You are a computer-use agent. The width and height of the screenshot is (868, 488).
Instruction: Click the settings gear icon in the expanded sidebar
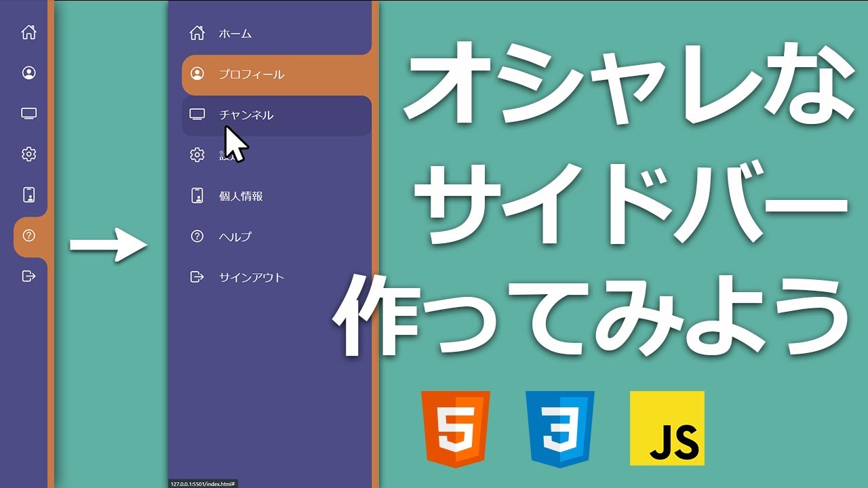197,155
